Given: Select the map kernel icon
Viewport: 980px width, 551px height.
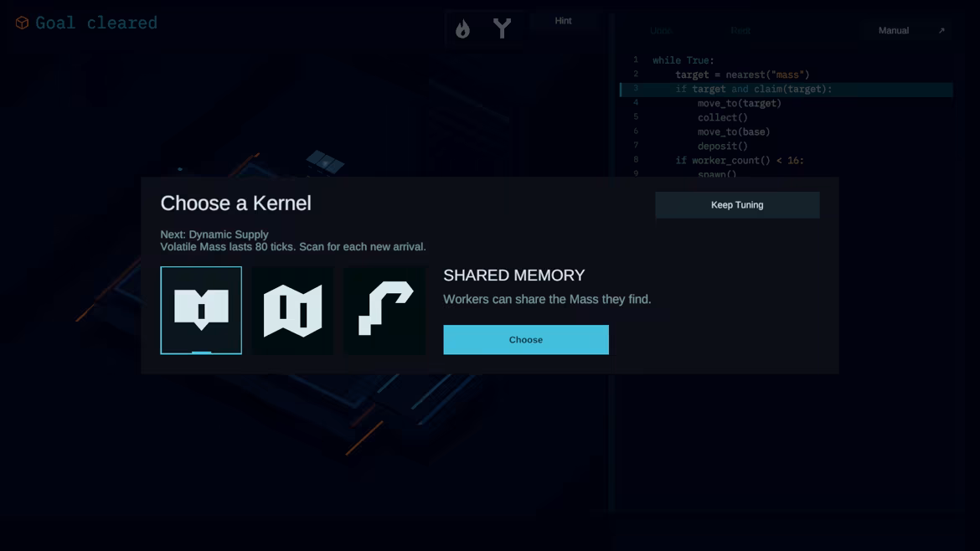Looking at the screenshot, I should pyautogui.click(x=292, y=310).
